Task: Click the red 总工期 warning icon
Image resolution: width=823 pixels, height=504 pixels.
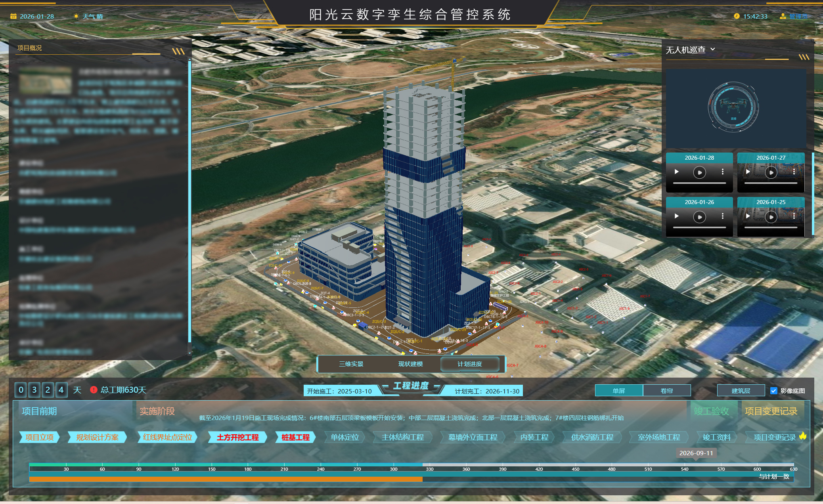Action: 94,390
